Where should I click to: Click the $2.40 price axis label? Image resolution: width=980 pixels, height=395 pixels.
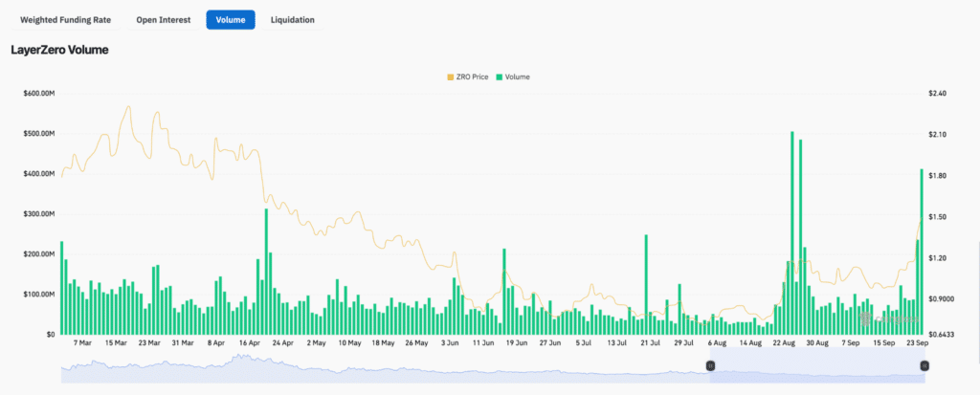(938, 93)
